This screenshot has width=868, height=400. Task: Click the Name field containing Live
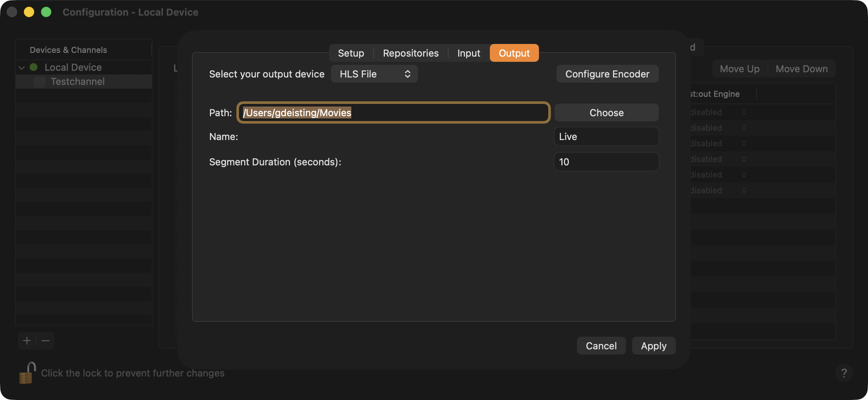coord(606,137)
